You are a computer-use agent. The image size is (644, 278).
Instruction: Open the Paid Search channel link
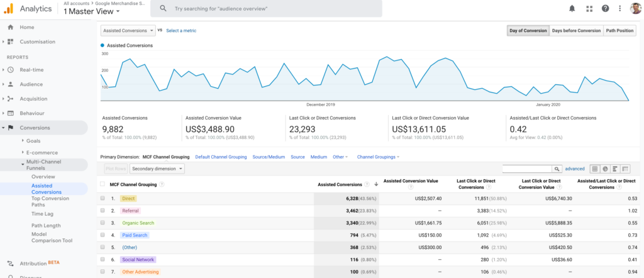coord(135,235)
